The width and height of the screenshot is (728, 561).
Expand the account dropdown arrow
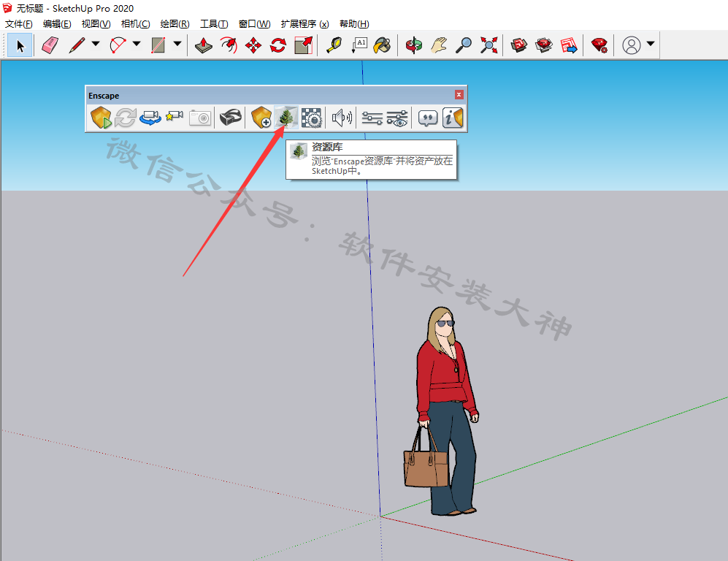coord(651,44)
